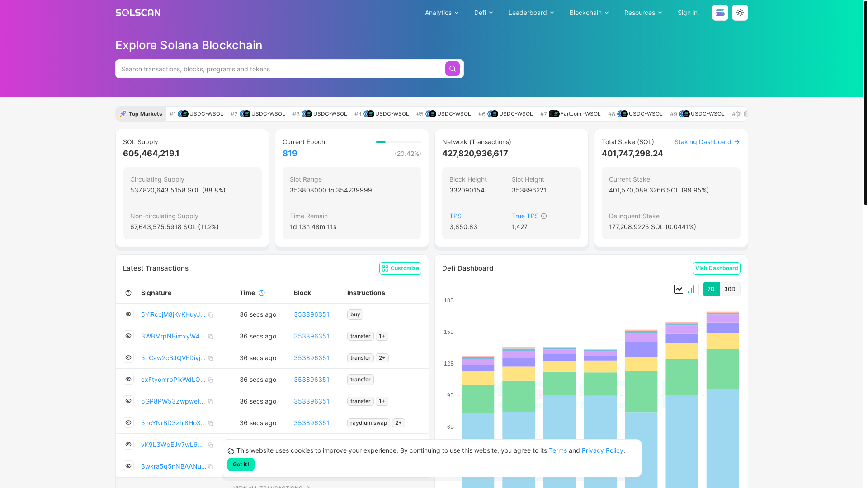Preview transaction cxFtyomrbPikWdLQ... eye icon
The image size is (868, 488).
[128, 379]
